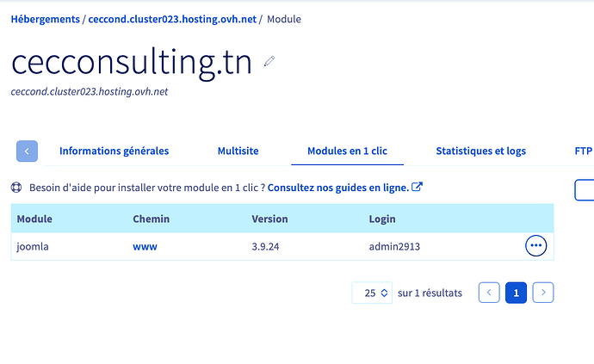Viewport: 594px width, 364px height.
Task: Click the Hébergements breadcrumb link
Action: click(45, 19)
